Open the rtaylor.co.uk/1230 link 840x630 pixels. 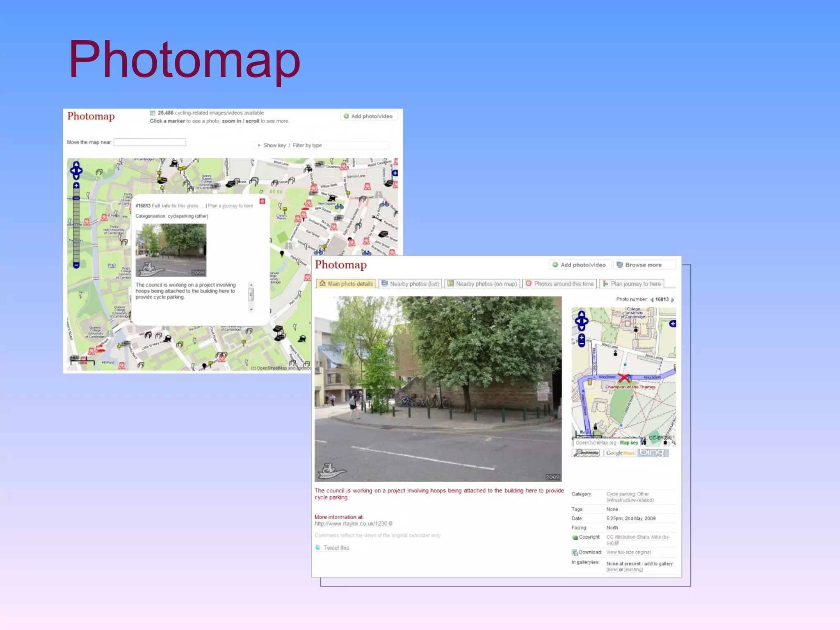coord(351,524)
